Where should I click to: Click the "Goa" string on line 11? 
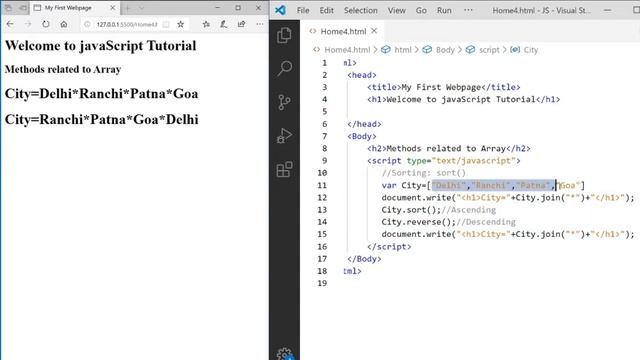(x=569, y=185)
